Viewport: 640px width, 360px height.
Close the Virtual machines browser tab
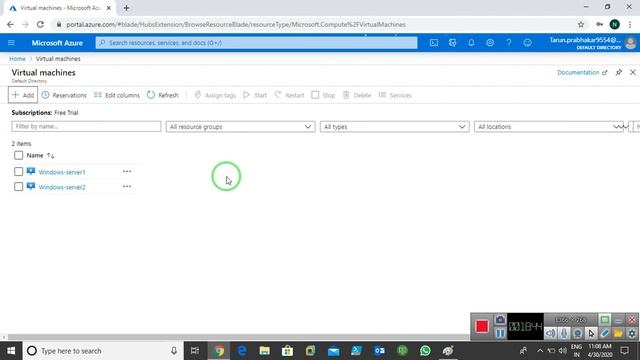[x=109, y=8]
